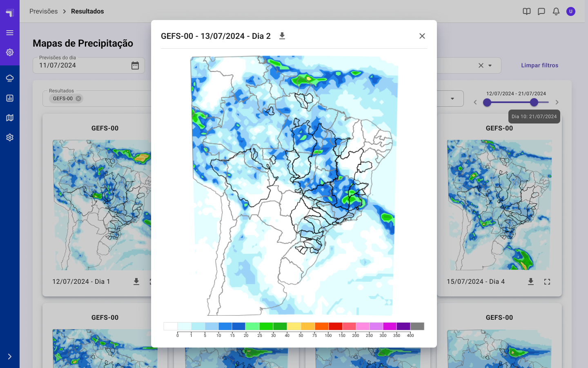Open the rain cloud forecasts sidebar icon

point(10,79)
